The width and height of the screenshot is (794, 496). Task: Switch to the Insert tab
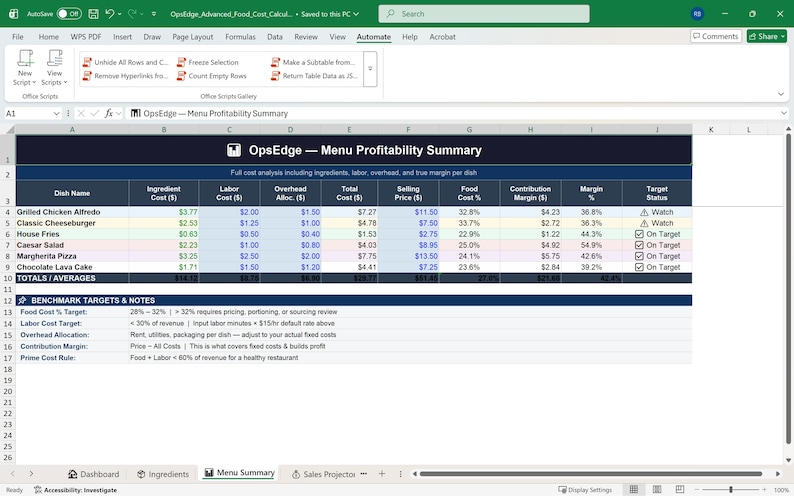tap(123, 36)
